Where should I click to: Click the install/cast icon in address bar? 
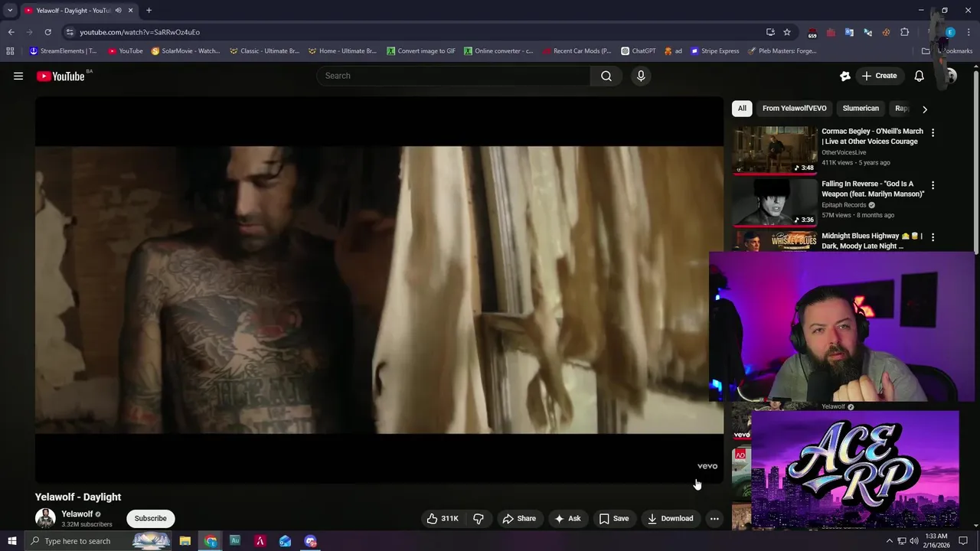[x=770, y=32]
